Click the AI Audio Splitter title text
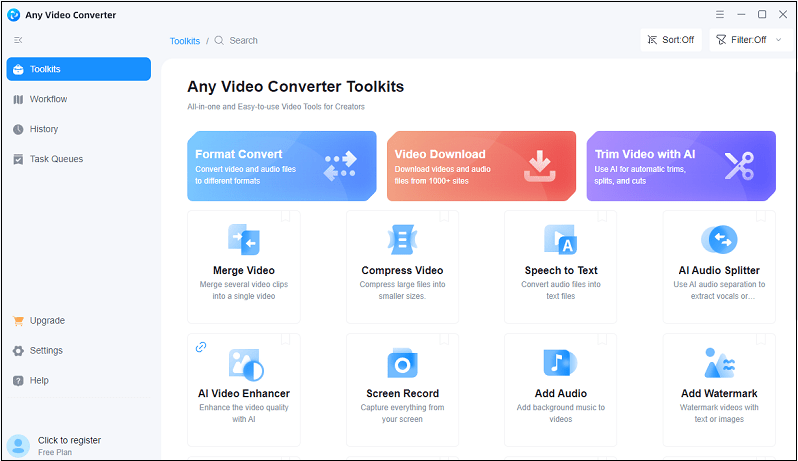The image size is (798, 461). pos(719,270)
